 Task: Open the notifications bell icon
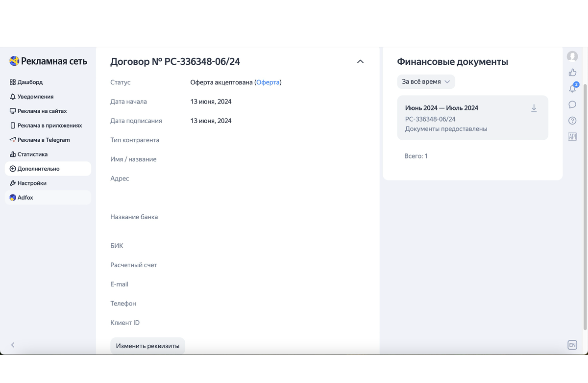tap(572, 89)
